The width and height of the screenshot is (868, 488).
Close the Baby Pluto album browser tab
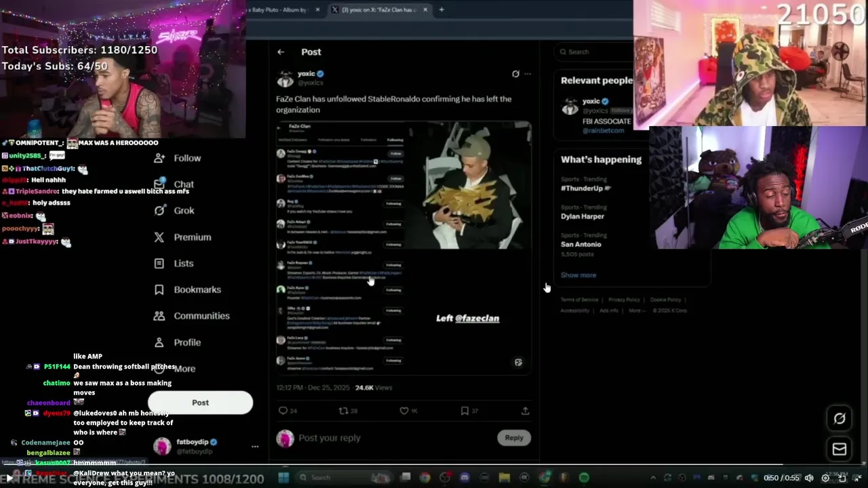point(317,9)
